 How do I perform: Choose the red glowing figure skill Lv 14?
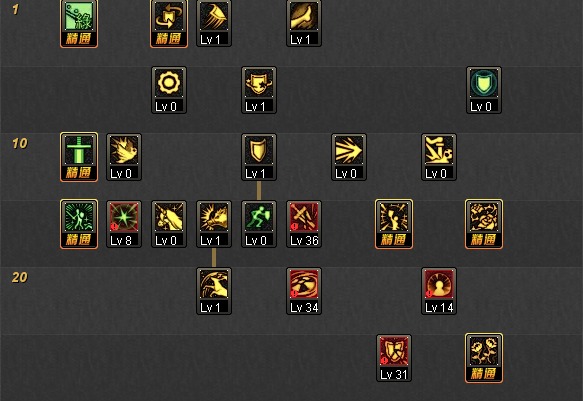(439, 291)
